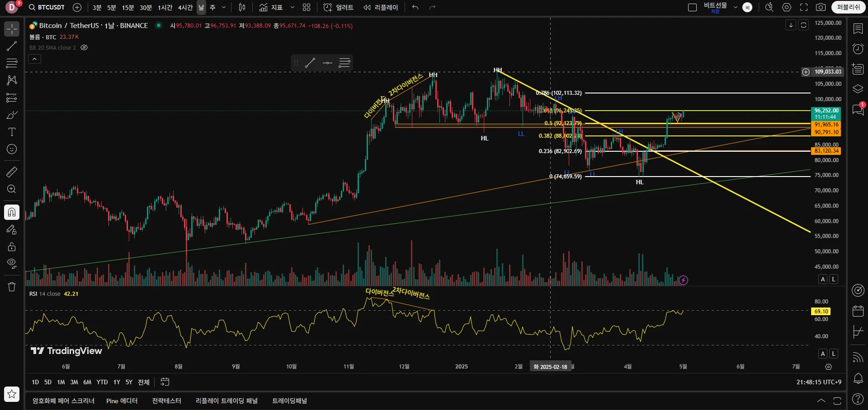Image resolution: width=868 pixels, height=410 pixels.
Task: Select the ruler measure tool
Action: coord(12,172)
